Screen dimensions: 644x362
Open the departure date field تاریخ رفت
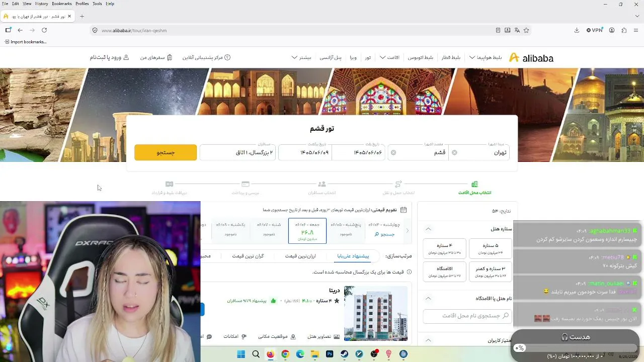tap(358, 152)
